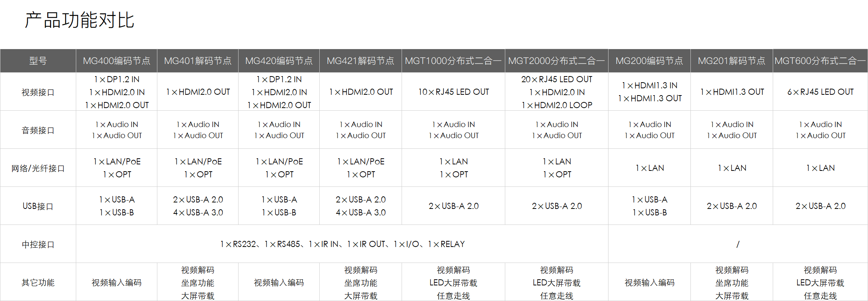Image resolution: width=868 pixels, height=301 pixels.
Task: Click the MG400 1×USB-A 1×USB-B cell
Action: [x=117, y=206]
